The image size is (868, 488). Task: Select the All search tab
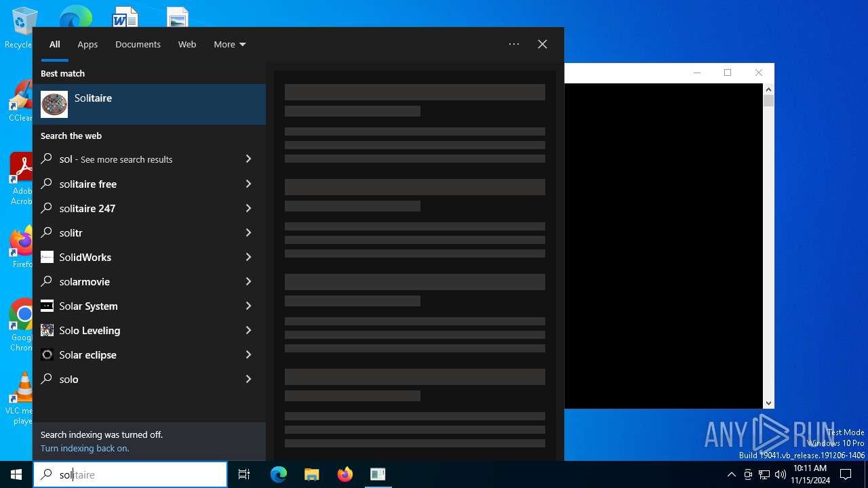55,44
